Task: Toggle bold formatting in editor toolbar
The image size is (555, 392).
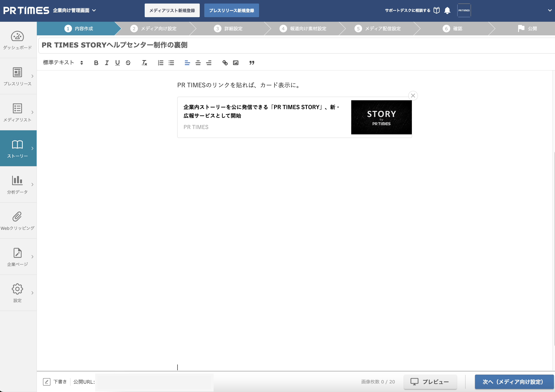Action: (x=96, y=63)
